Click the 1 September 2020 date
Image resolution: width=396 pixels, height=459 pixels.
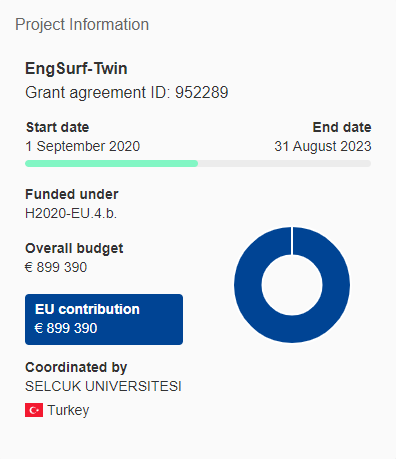(83, 146)
